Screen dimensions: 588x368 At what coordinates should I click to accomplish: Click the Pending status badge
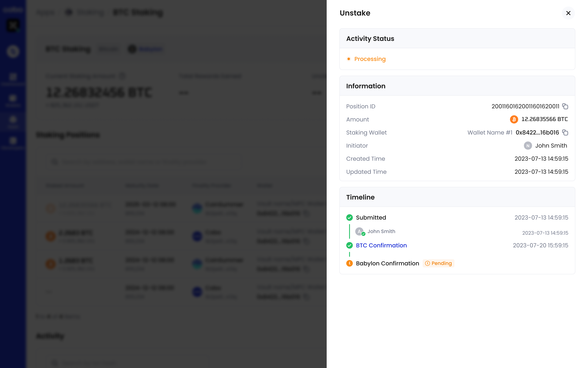coord(438,263)
